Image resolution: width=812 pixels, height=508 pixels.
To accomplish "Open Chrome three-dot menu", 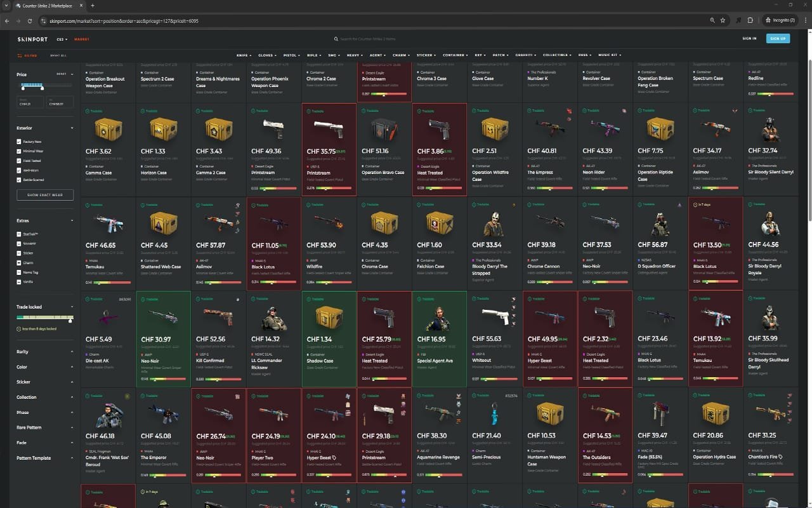I will (804, 20).
